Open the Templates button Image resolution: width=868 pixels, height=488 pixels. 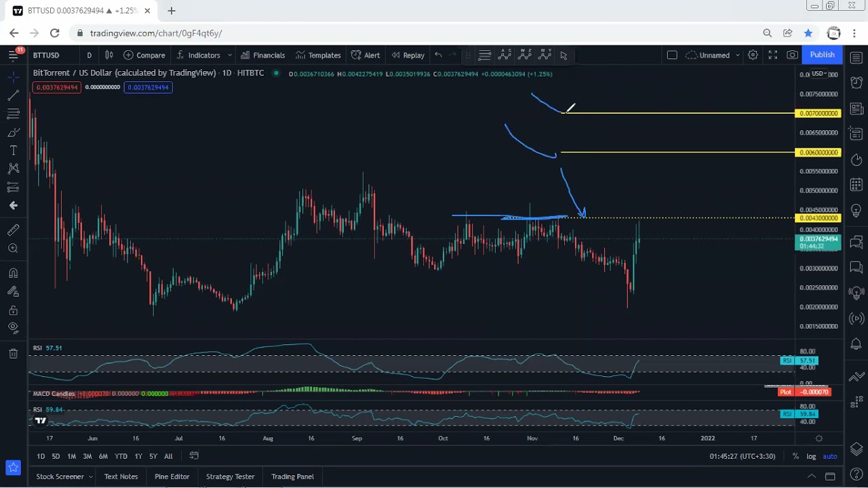pyautogui.click(x=317, y=55)
